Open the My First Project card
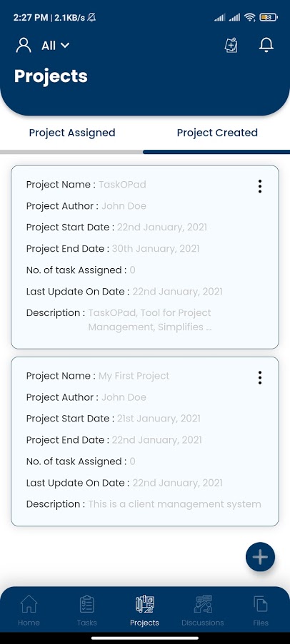 [145, 441]
